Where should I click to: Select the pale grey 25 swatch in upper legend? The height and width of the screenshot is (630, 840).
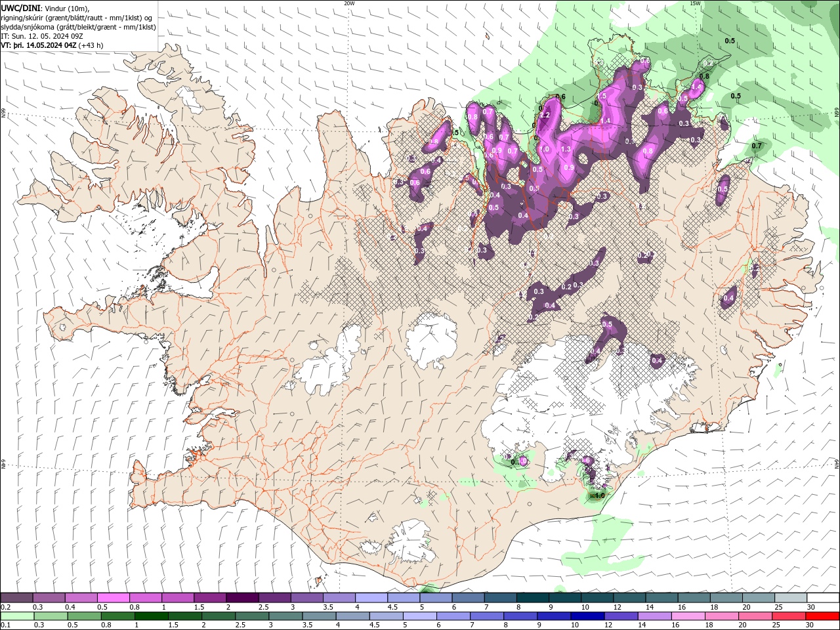point(789,598)
